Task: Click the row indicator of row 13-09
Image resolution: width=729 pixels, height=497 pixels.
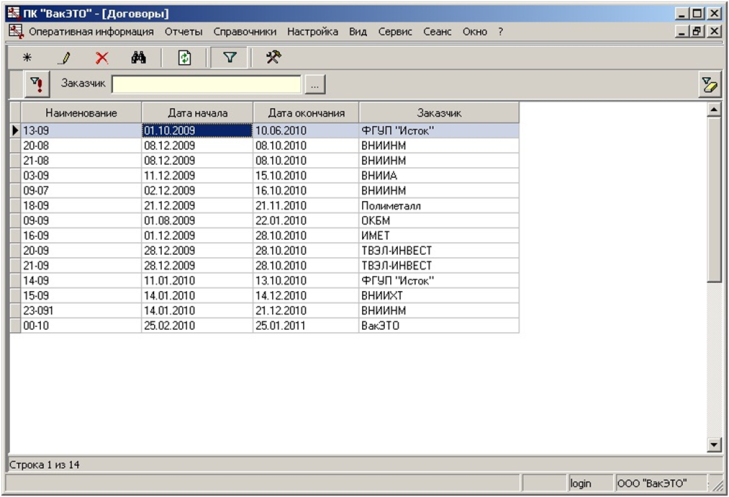Action: point(15,131)
